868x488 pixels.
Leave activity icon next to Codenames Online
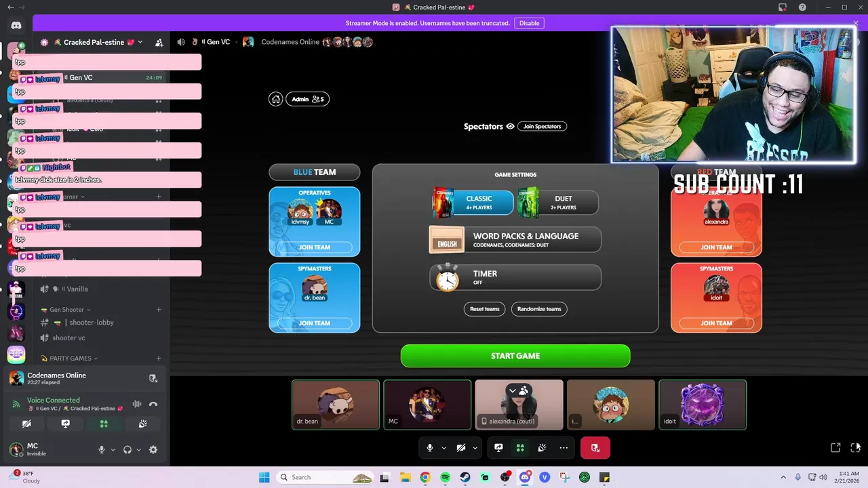point(153,378)
